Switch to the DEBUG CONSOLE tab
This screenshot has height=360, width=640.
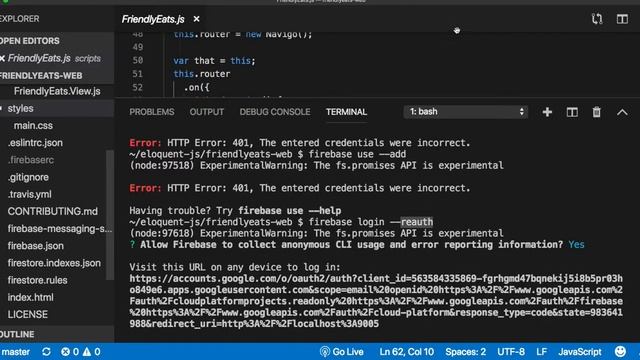click(x=275, y=112)
